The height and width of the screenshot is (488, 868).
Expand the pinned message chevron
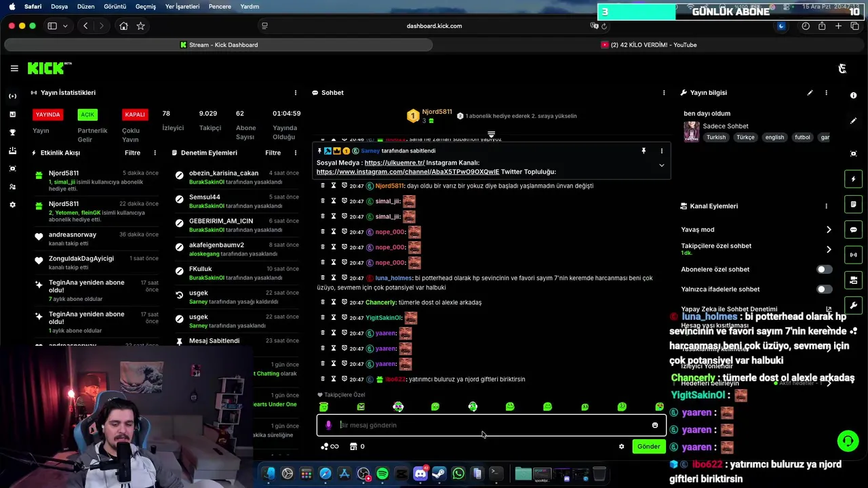661,165
